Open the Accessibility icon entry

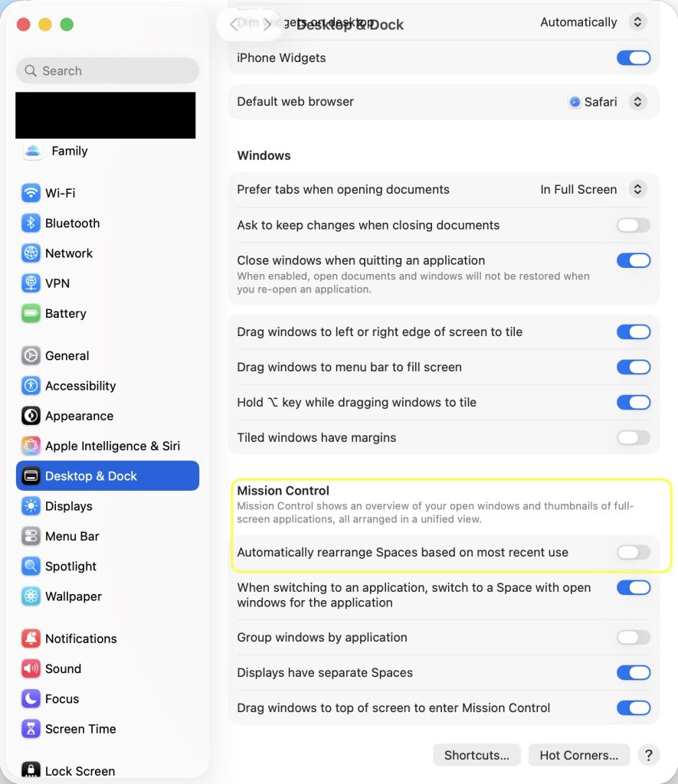point(31,386)
